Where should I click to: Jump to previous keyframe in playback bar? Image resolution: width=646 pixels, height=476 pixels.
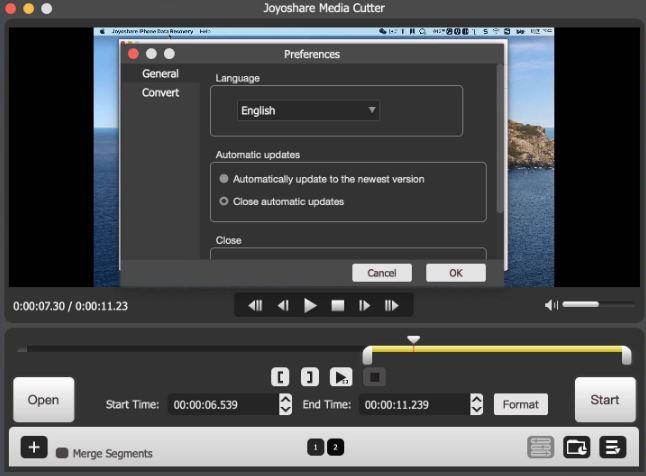pos(255,305)
